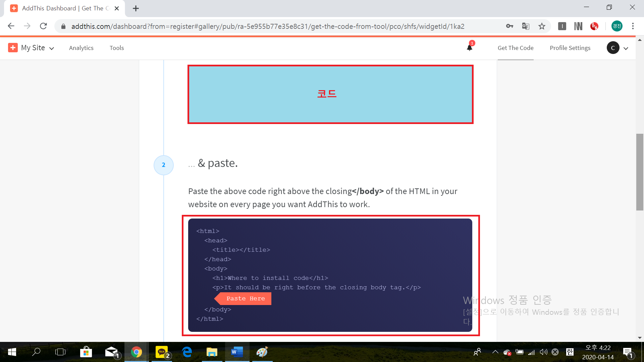This screenshot has width=644, height=362.
Task: Click the Google Translate icon
Action: [526, 26]
